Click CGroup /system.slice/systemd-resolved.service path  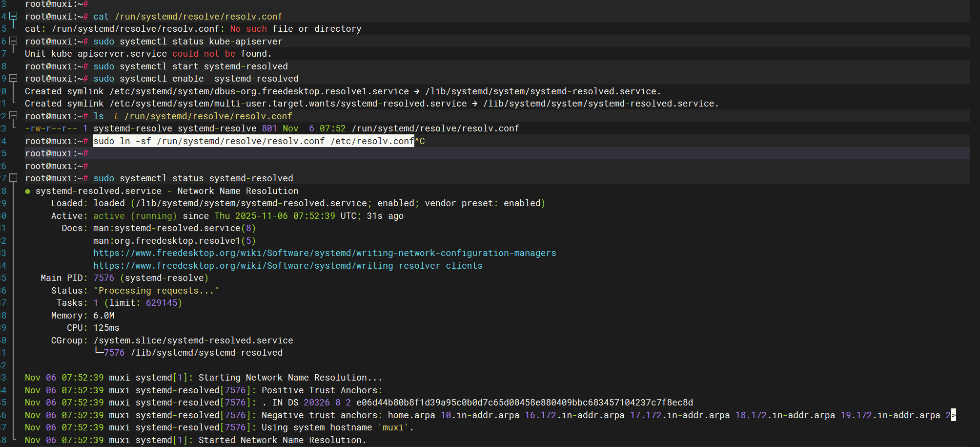[193, 340]
